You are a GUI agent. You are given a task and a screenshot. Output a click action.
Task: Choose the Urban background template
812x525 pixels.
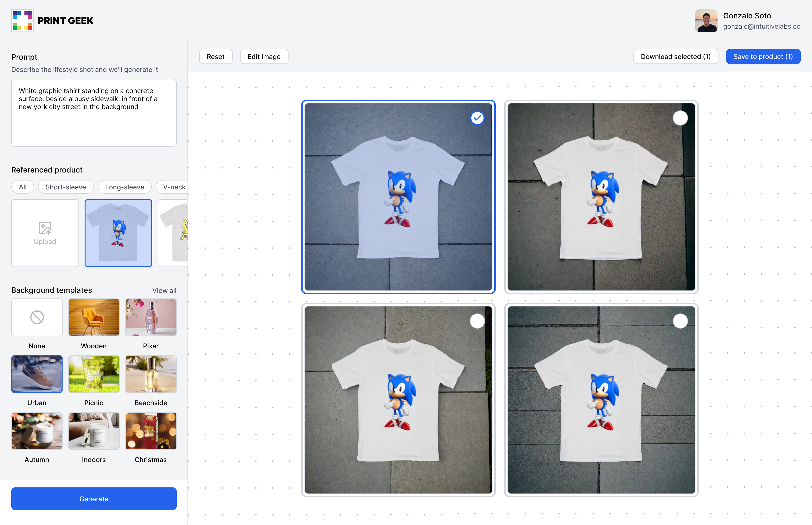(37, 374)
